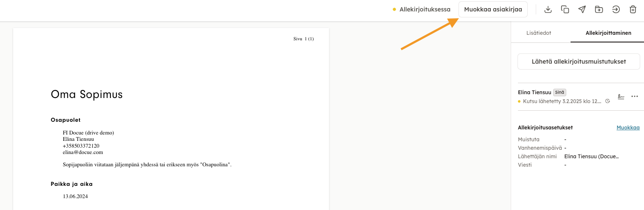Viewport: 644px width, 210px height.
Task: Click the Oma Sopimus document title
Action: 87,94
